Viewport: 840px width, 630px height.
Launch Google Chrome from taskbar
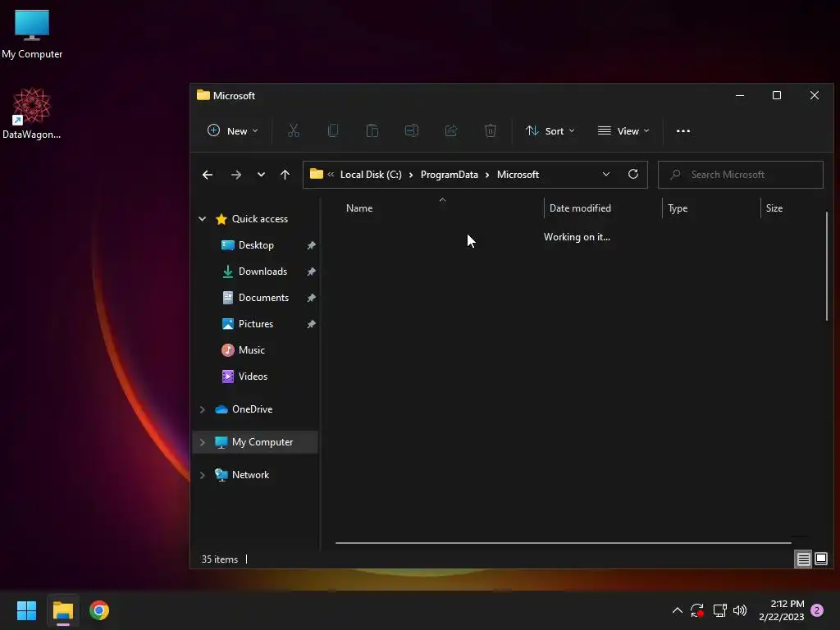[x=99, y=610]
